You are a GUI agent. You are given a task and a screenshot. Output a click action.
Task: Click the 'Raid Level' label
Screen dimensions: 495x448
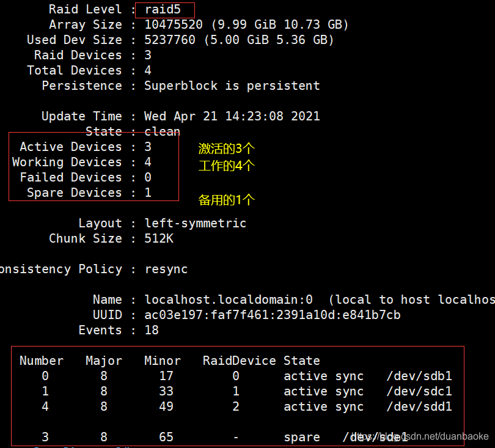pyautogui.click(x=85, y=9)
